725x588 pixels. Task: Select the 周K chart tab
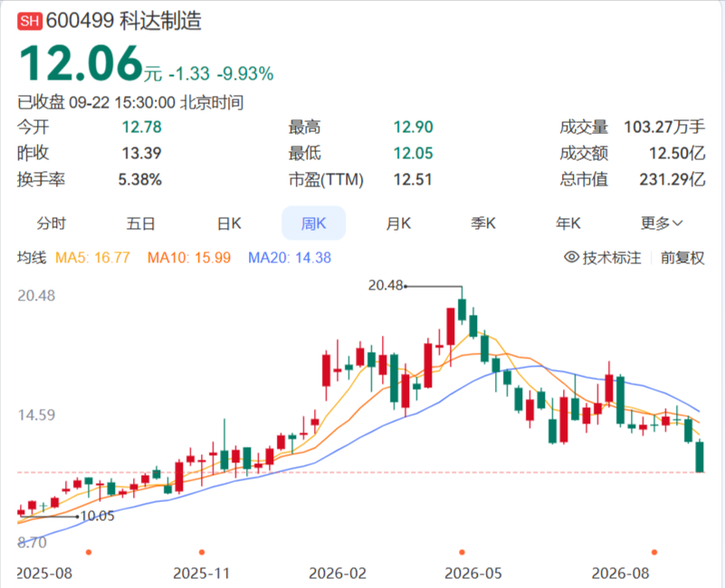pos(313,223)
